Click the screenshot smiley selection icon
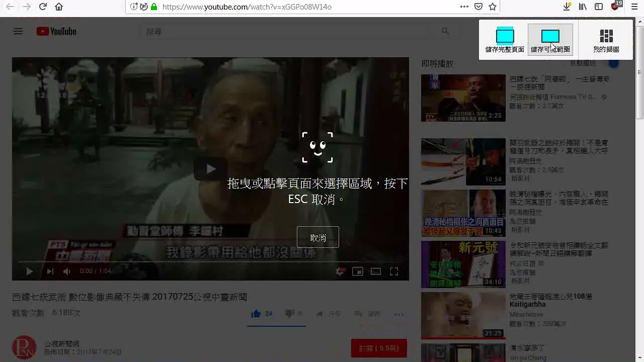 317,147
